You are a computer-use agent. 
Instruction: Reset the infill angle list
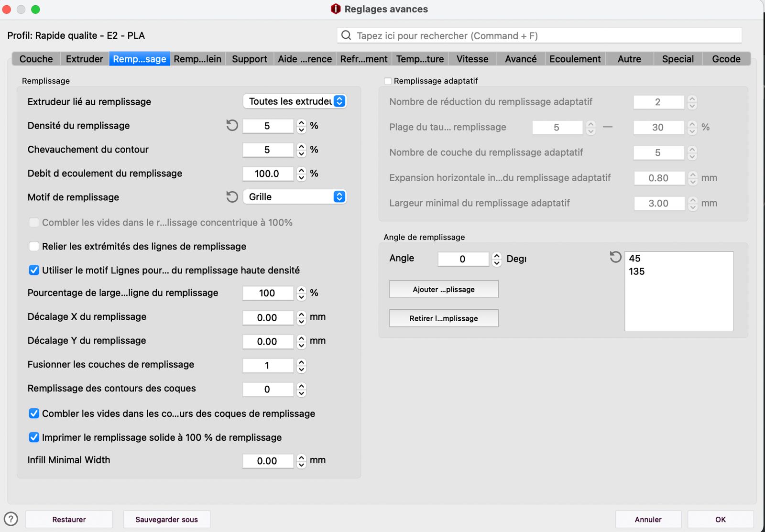pos(615,257)
